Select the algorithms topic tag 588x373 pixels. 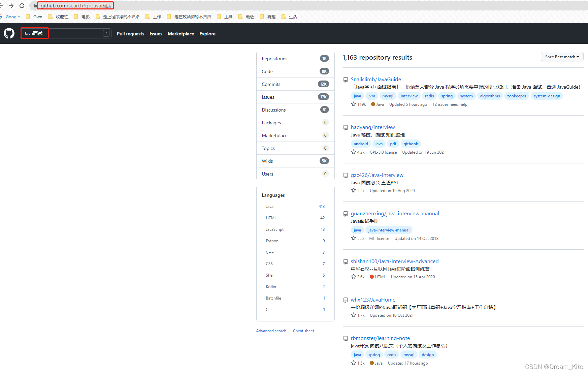pyautogui.click(x=490, y=96)
